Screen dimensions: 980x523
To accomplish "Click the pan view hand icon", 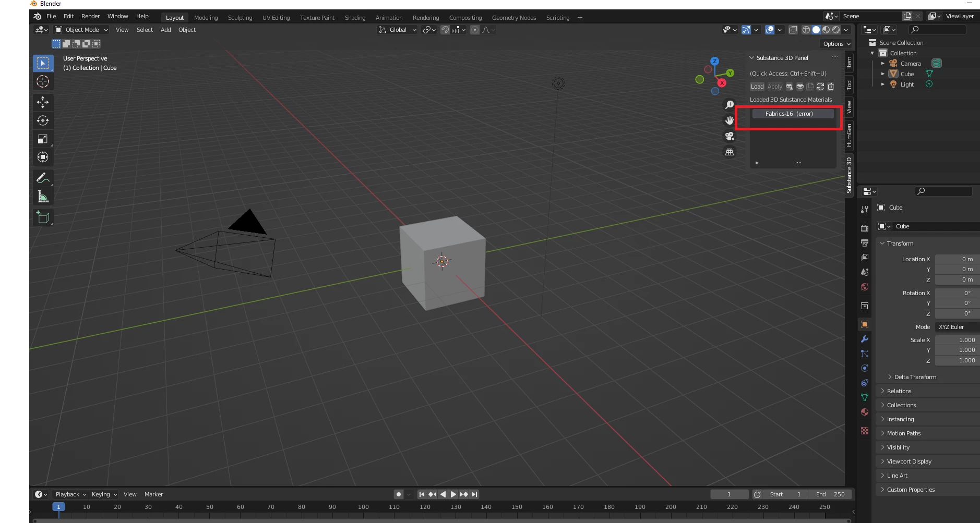I will point(730,120).
